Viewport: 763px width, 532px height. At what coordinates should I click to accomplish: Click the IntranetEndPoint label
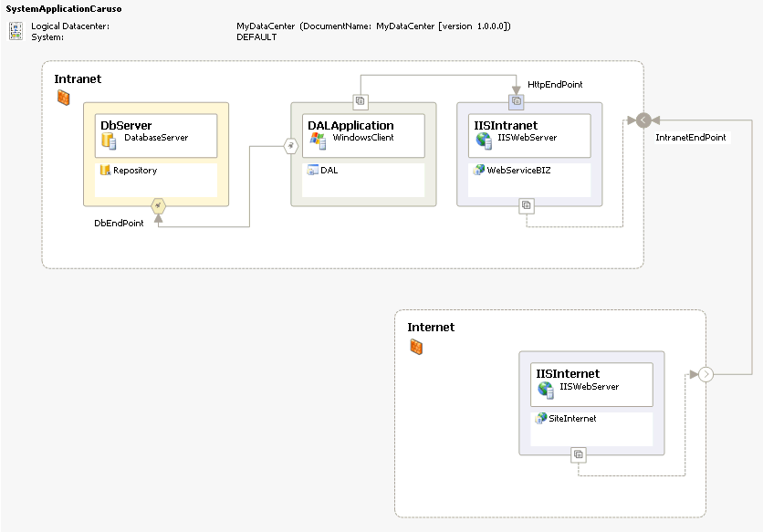coord(691,137)
